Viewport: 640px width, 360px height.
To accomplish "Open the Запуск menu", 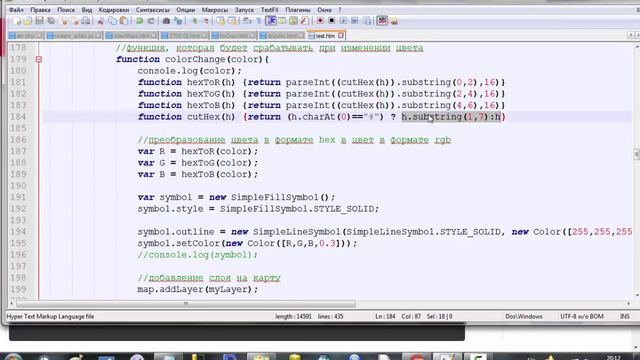I will pyautogui.click(x=244, y=9).
